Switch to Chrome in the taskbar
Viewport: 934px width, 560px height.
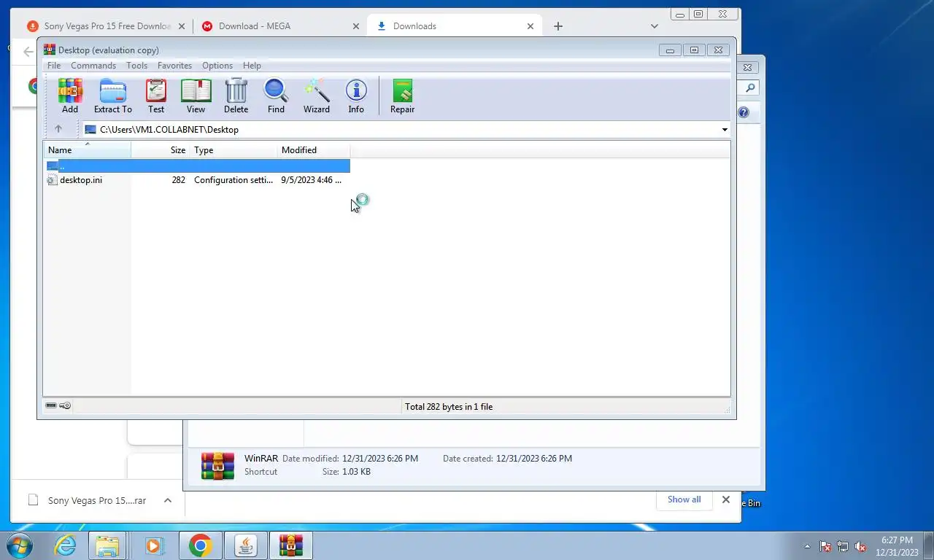pos(200,545)
